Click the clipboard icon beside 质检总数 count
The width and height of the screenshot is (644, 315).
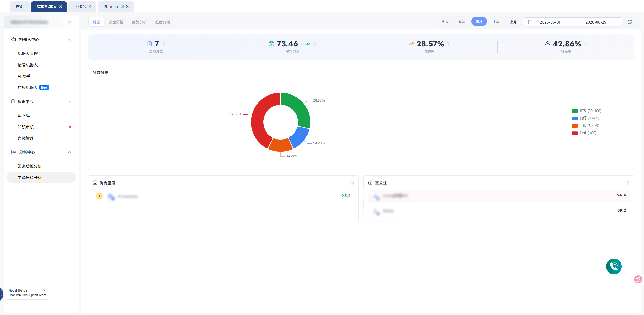150,44
